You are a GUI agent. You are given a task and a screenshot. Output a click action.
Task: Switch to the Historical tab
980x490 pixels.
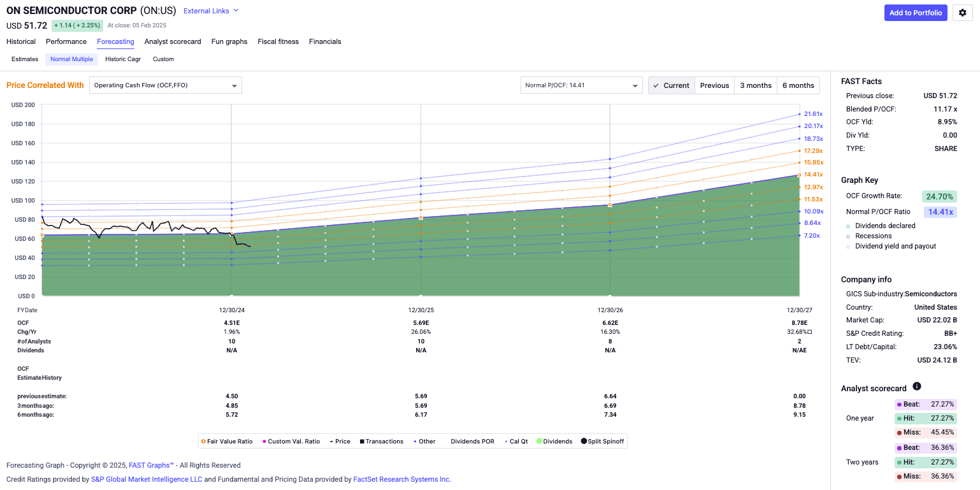tap(21, 41)
